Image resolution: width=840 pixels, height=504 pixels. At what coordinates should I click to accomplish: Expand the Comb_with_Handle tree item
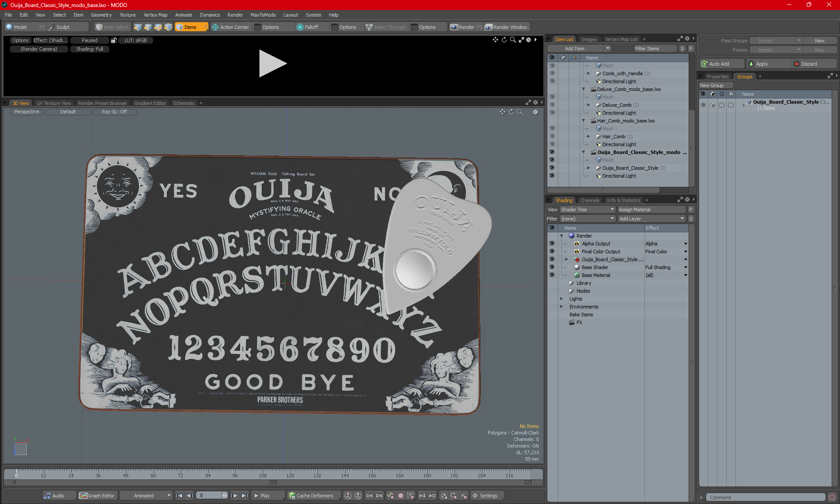point(589,73)
